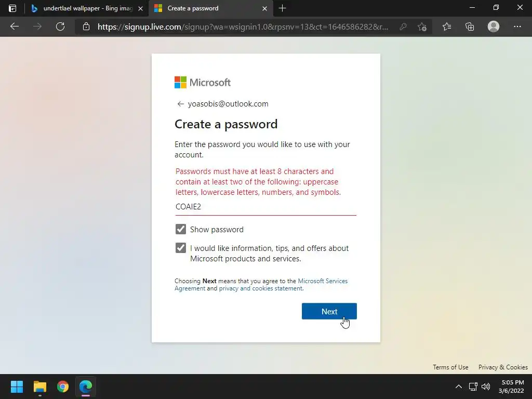Uncheck the Show password checkbox

180,229
